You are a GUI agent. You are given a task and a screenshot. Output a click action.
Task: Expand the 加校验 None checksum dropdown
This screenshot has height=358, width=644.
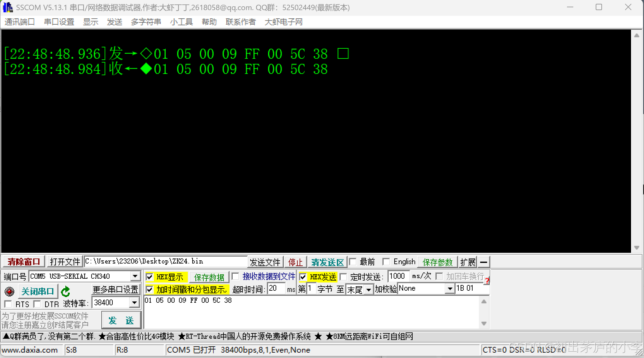pos(450,288)
